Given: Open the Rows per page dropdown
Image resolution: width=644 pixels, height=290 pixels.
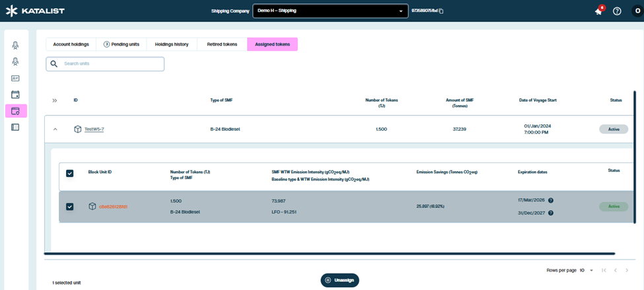Looking at the screenshot, I should (587, 270).
